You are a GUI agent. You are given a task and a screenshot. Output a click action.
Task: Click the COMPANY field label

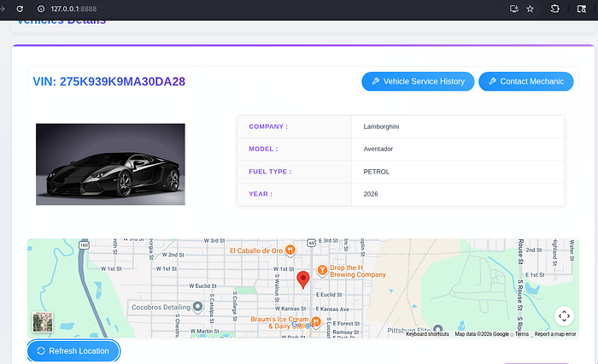point(268,126)
